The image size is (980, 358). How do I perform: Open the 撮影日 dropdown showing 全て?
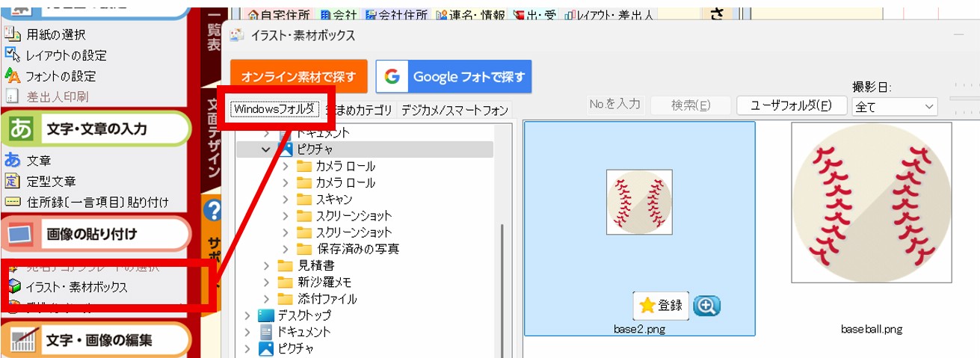click(x=894, y=107)
